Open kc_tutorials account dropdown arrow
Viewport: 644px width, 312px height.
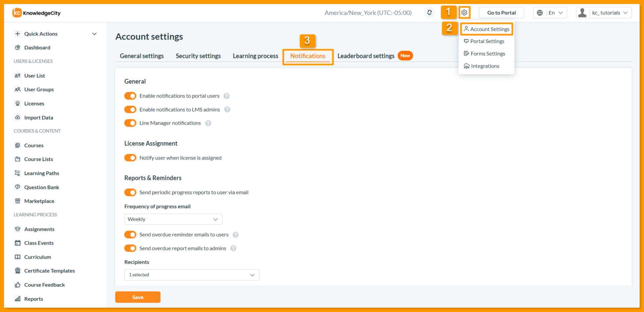click(626, 13)
